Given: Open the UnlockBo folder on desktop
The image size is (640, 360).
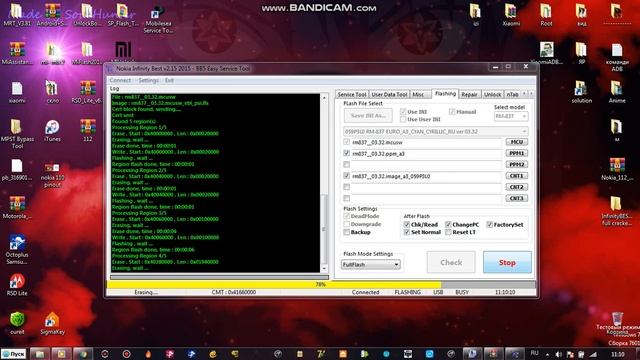Looking at the screenshot, I should [x=87, y=15].
